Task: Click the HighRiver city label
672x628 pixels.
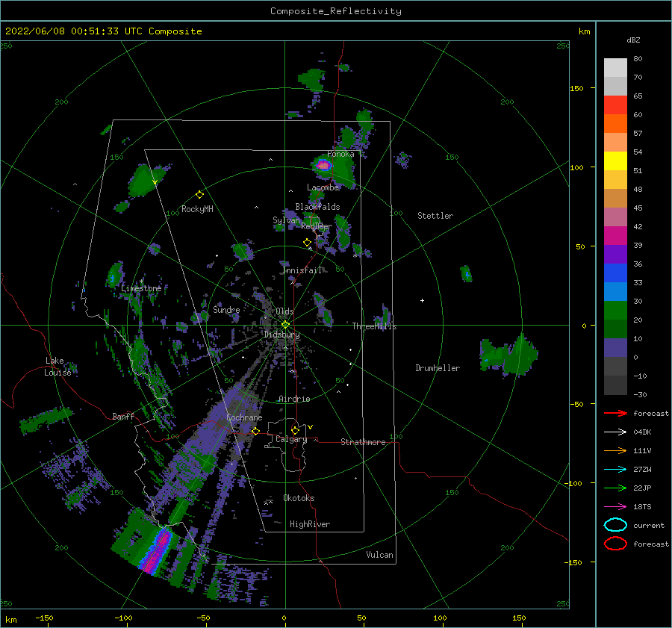Action: 310,524
